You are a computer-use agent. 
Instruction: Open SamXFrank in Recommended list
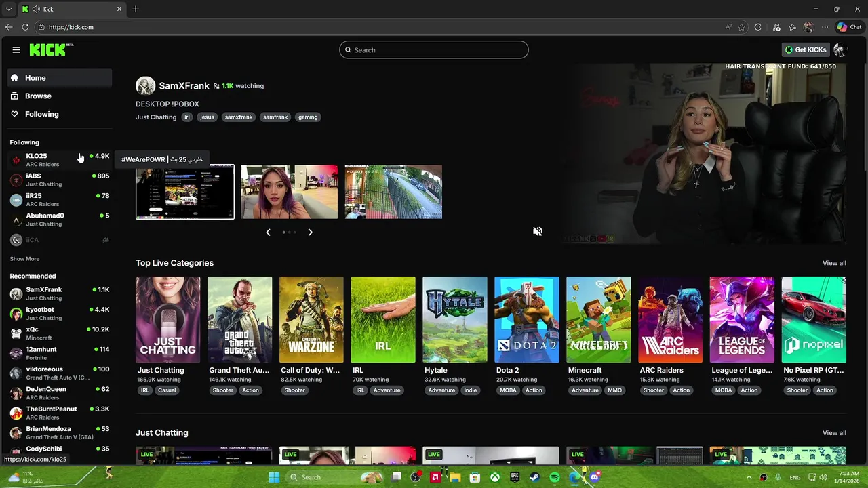tap(60, 293)
